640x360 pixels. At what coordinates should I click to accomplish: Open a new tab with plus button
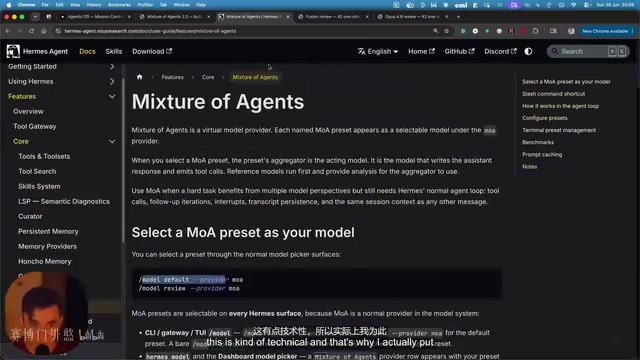458,17
